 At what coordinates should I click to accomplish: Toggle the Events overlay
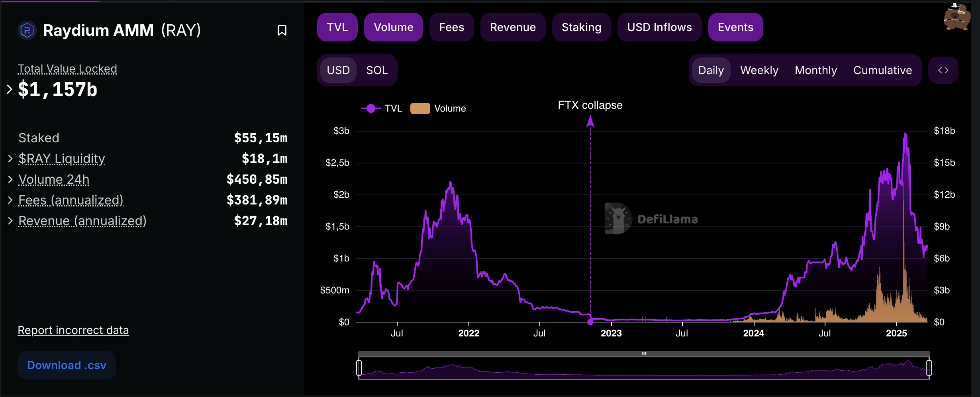[x=735, y=27]
